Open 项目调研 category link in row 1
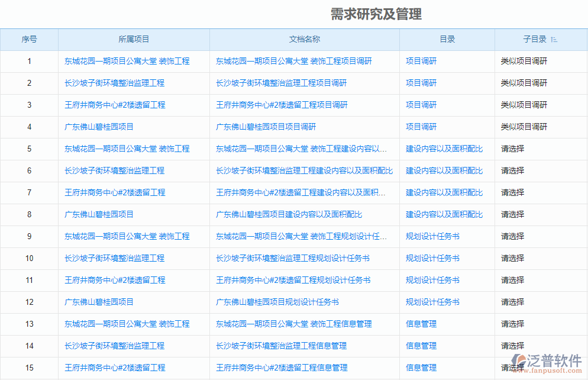This screenshot has width=588, height=380. pyautogui.click(x=420, y=61)
